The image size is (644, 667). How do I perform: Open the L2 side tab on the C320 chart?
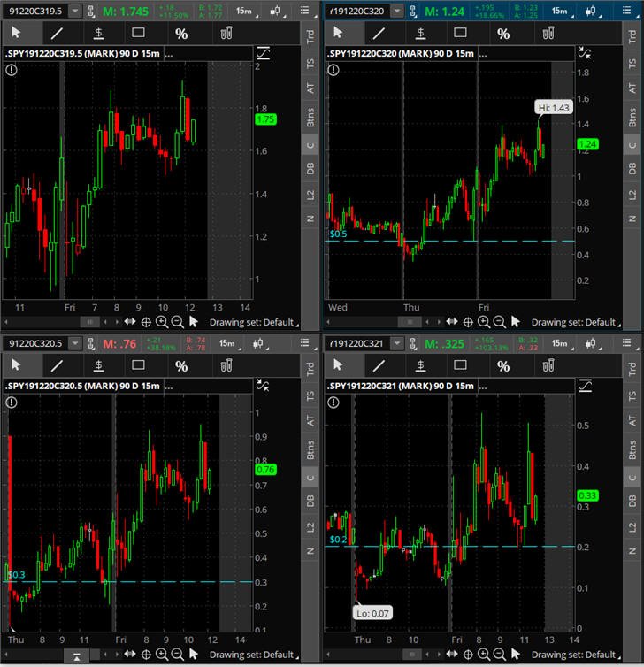[x=632, y=195]
